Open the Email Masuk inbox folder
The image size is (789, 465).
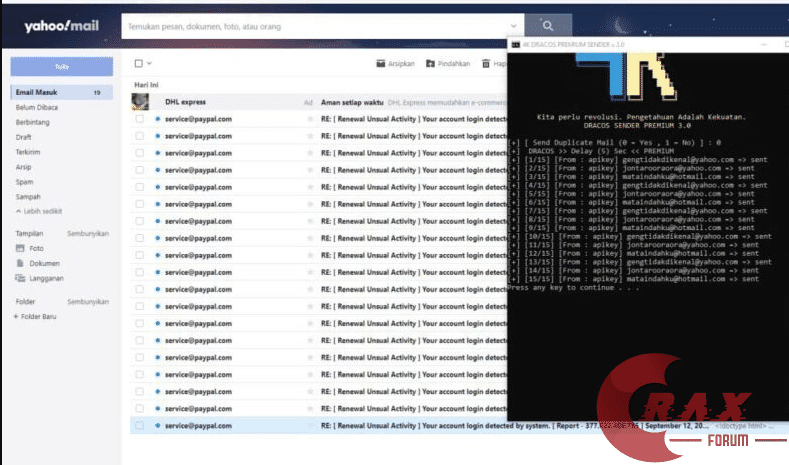pyautogui.click(x=61, y=92)
